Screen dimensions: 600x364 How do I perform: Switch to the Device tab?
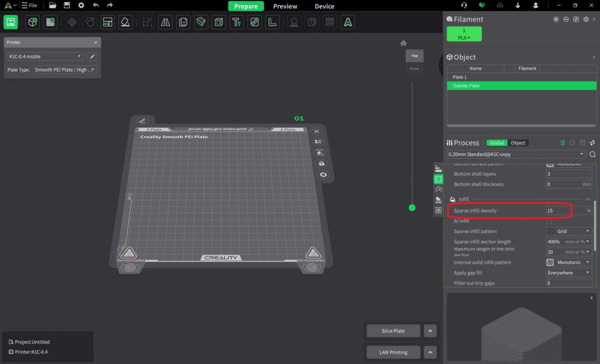[324, 6]
